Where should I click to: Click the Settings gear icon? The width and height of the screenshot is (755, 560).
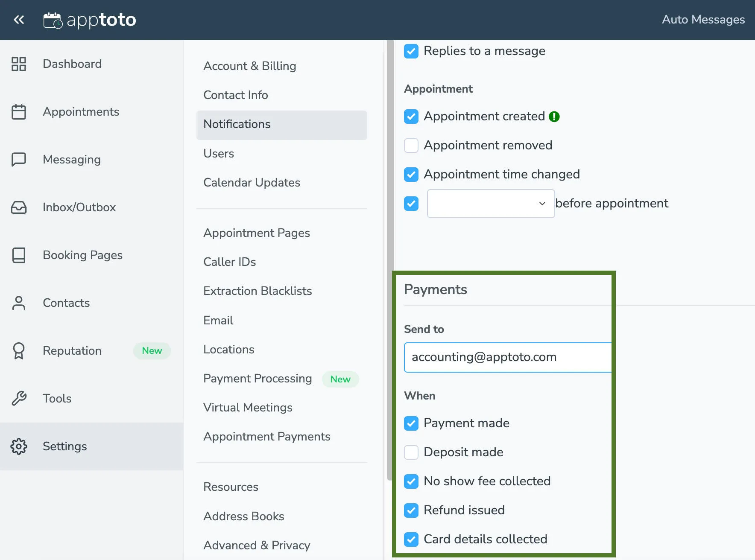tap(19, 446)
